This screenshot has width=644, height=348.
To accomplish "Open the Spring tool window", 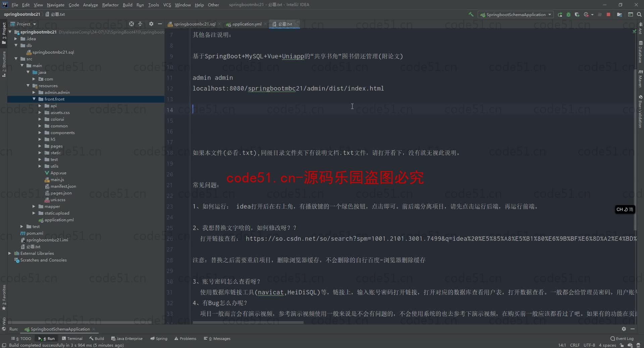I will point(159,338).
